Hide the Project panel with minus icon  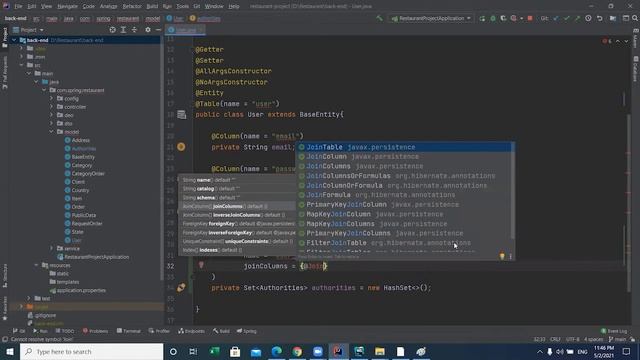pyautogui.click(x=158, y=30)
